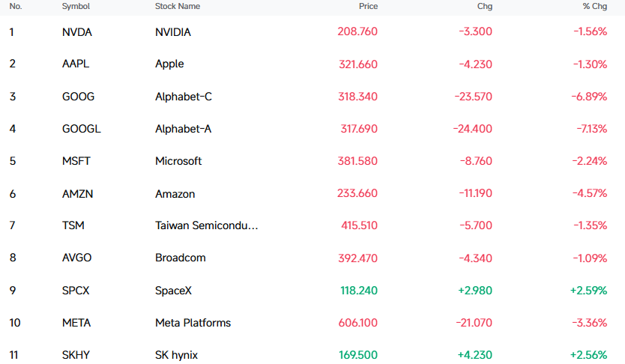Select the AVGO ticker
The image size is (625, 364).
click(x=77, y=258)
